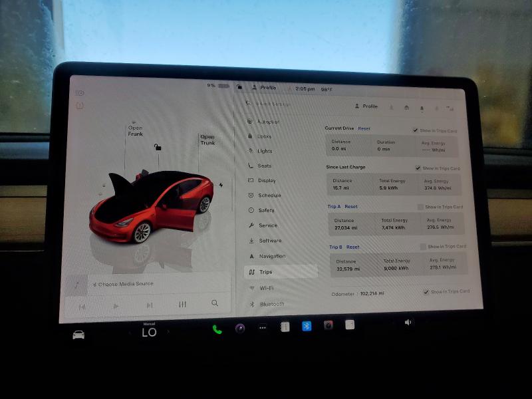Viewport: 532px width, 399px height.
Task: Select Autopilot in settings menu
Action: click(267, 122)
